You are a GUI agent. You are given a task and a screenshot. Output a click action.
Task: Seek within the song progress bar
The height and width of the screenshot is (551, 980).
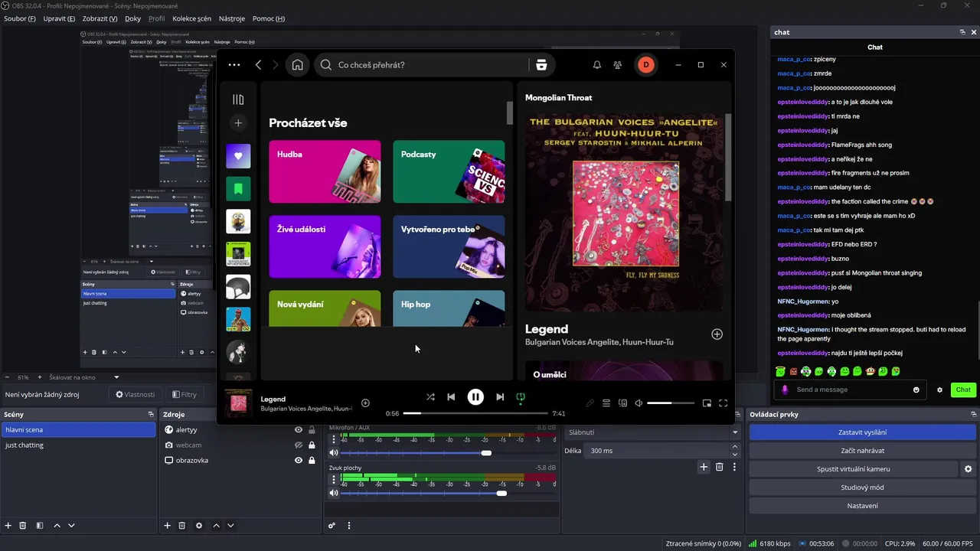(475, 413)
